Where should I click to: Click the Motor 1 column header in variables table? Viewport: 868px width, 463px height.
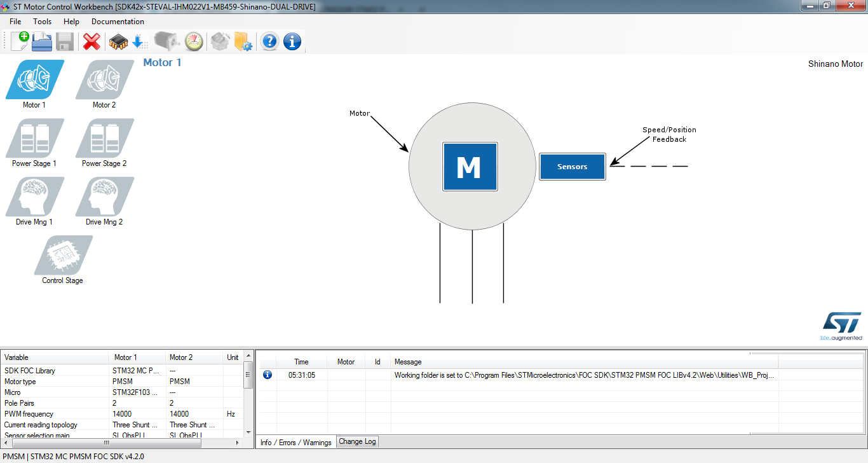pyautogui.click(x=138, y=357)
